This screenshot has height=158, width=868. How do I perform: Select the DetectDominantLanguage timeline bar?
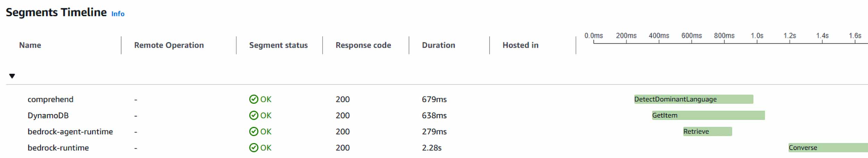point(694,99)
